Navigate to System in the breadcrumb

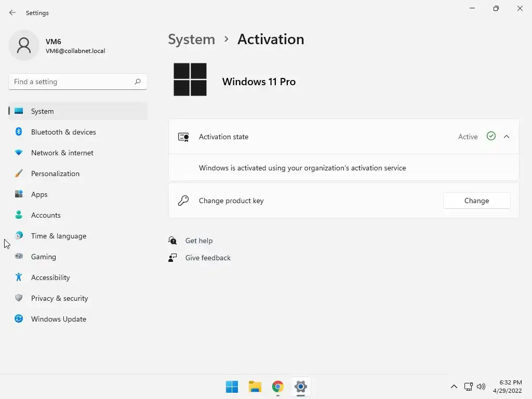pyautogui.click(x=192, y=39)
